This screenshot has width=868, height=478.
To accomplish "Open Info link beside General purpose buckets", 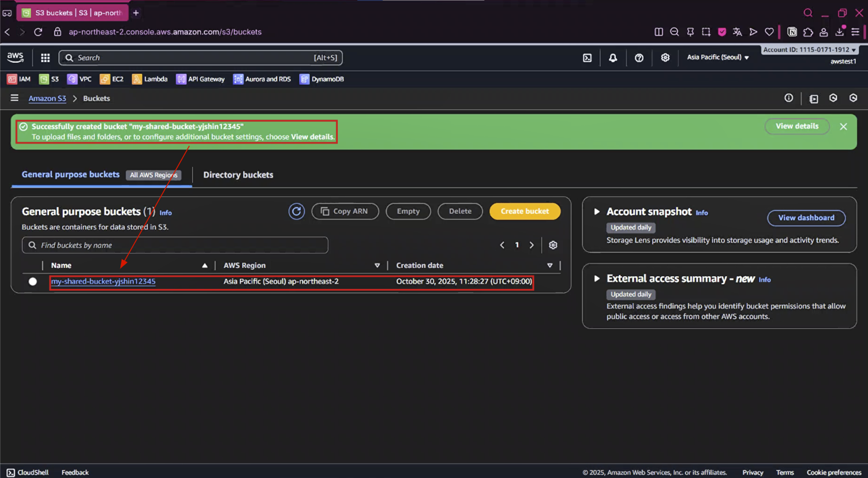I will click(x=165, y=213).
